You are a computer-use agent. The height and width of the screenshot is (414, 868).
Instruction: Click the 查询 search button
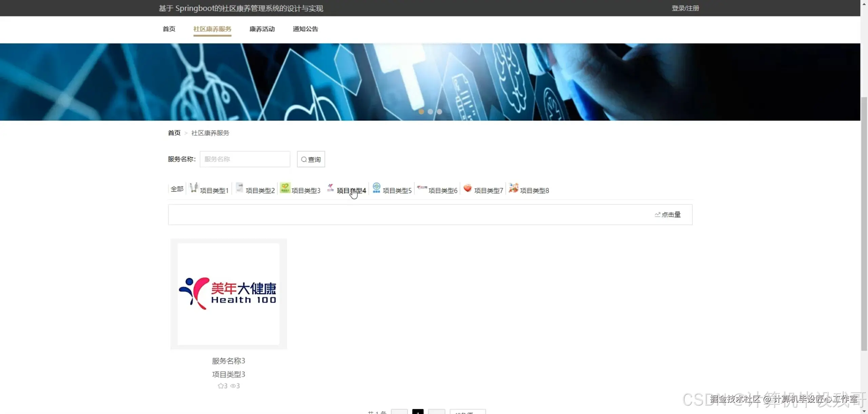[x=311, y=159]
